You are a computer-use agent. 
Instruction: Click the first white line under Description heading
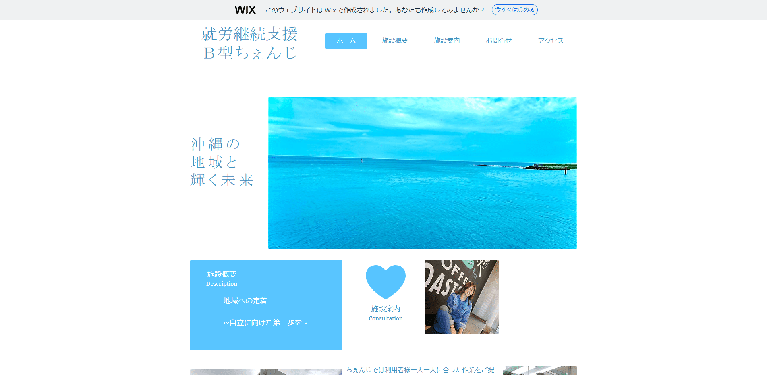[246, 301]
